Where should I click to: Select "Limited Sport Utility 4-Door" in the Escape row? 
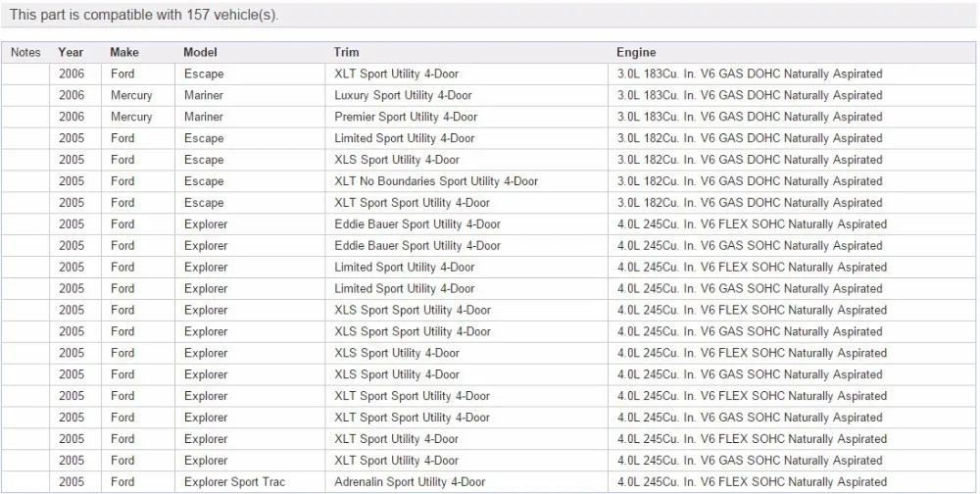click(x=405, y=138)
